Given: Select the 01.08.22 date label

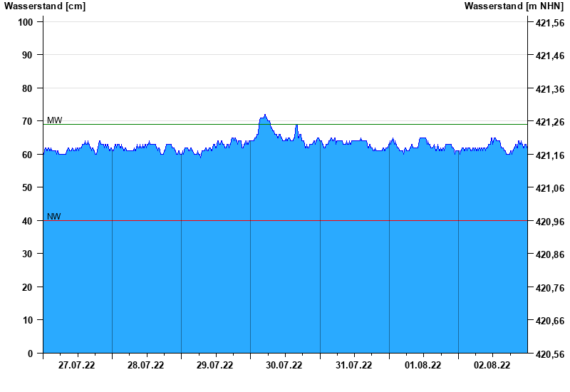Looking at the screenshot, I should point(423,365).
